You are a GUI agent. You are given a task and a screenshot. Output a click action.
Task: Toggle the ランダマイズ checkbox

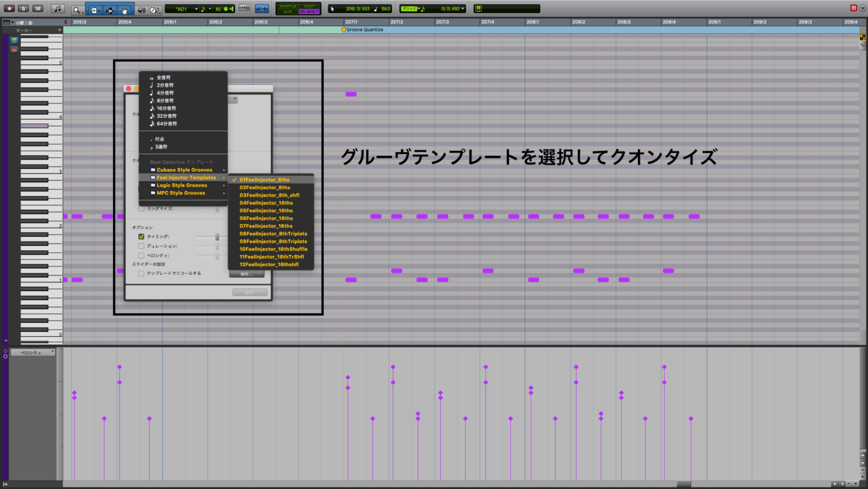coord(141,209)
